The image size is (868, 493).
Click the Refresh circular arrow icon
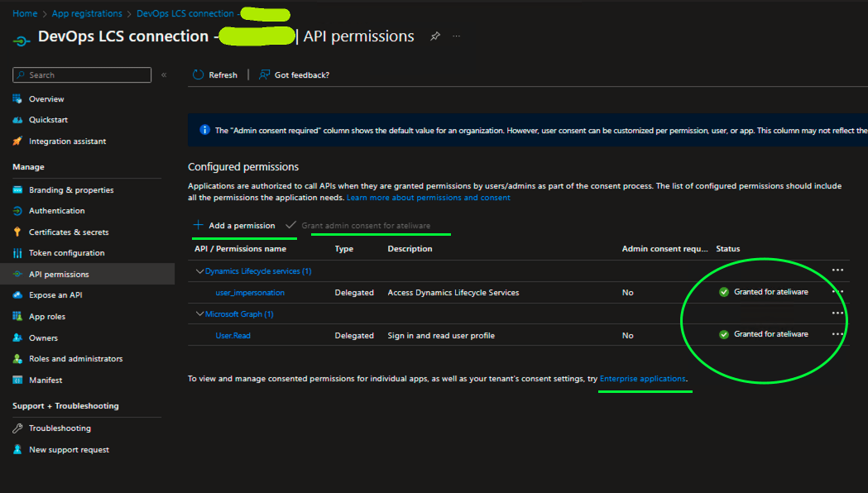tap(199, 74)
